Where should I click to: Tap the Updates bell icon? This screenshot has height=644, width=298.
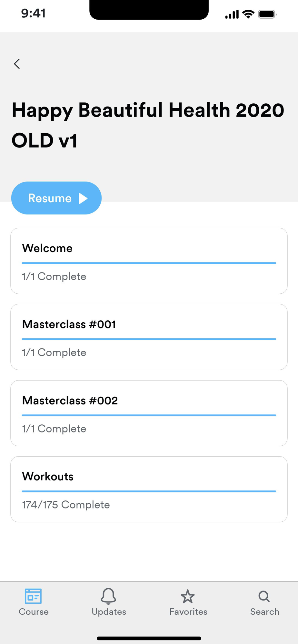(108, 596)
